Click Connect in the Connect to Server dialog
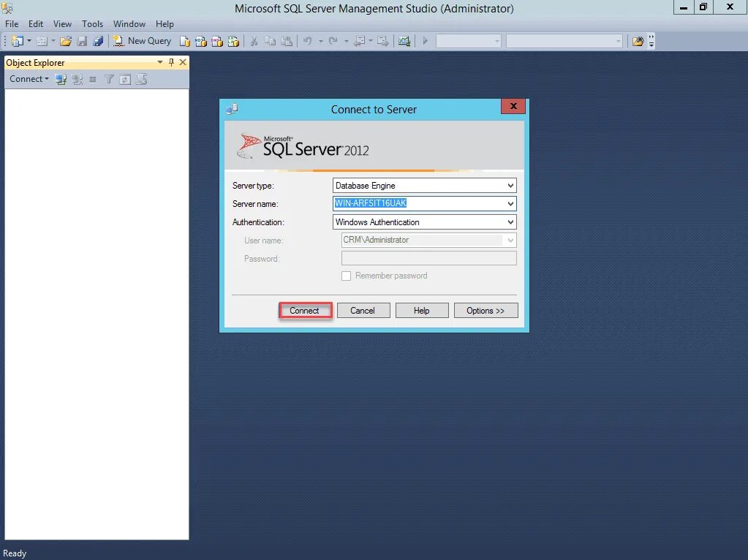748x560 pixels. click(x=306, y=311)
